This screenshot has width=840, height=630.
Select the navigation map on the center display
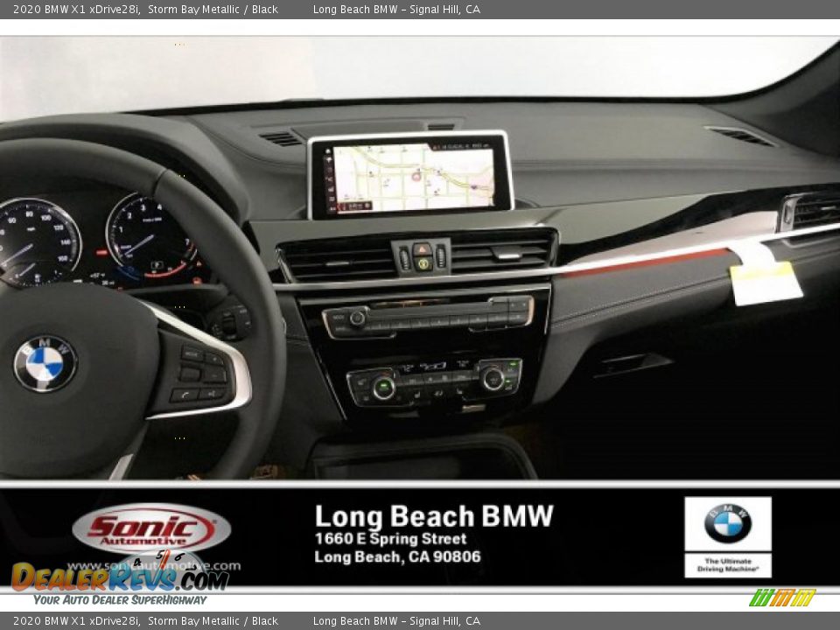(x=411, y=175)
